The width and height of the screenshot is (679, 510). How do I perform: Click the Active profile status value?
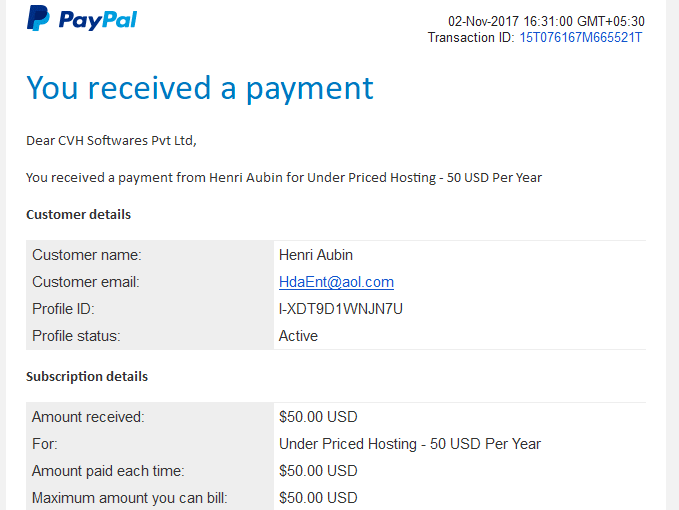click(x=298, y=336)
